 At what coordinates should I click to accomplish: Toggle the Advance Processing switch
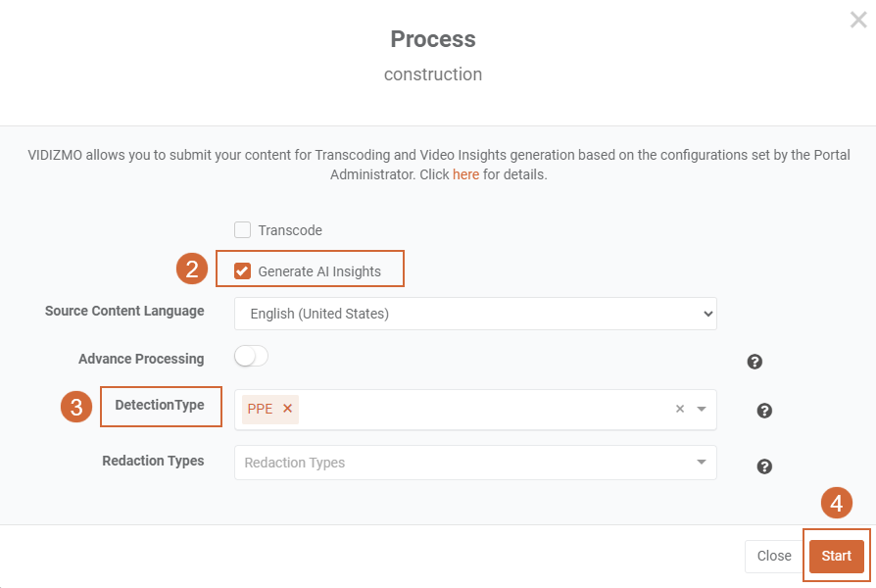pyautogui.click(x=251, y=357)
